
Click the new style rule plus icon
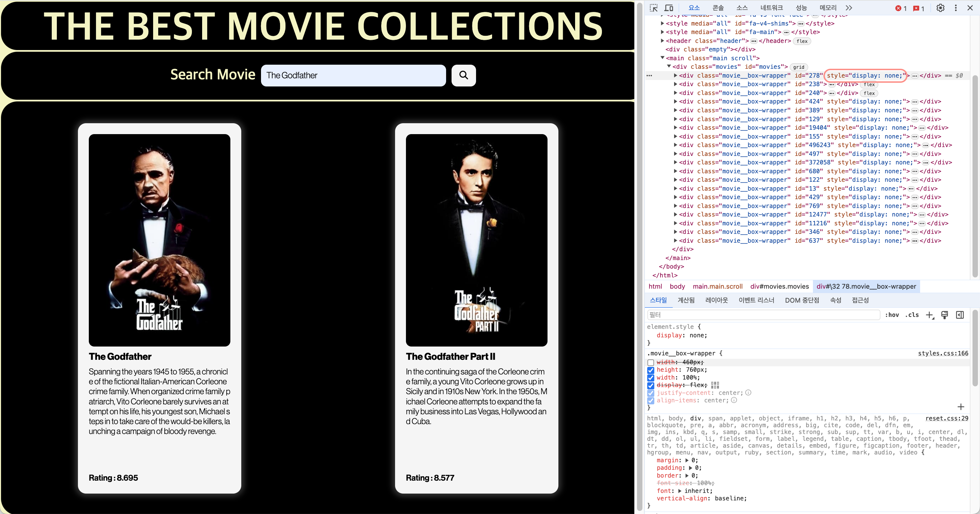pos(930,315)
